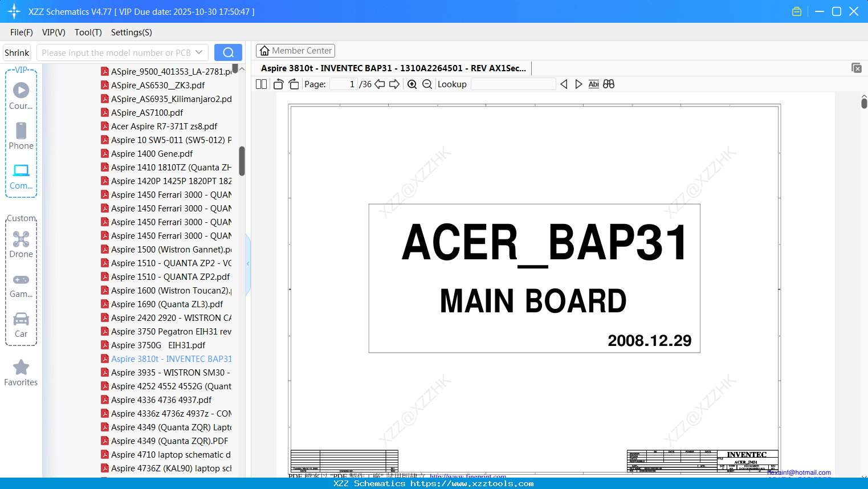Open ASpire_AS6935_Kilimanjaro2 file
This screenshot has height=489, width=868.
click(x=166, y=99)
